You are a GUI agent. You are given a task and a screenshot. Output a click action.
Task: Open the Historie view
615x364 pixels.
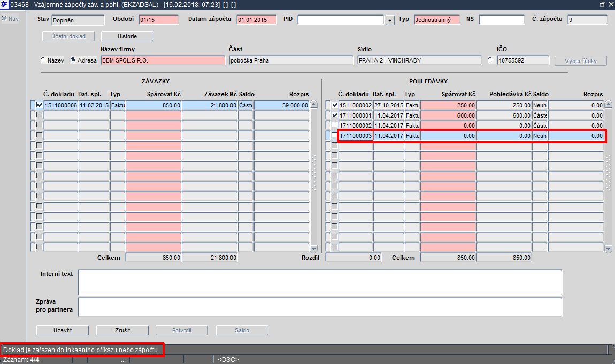point(127,36)
